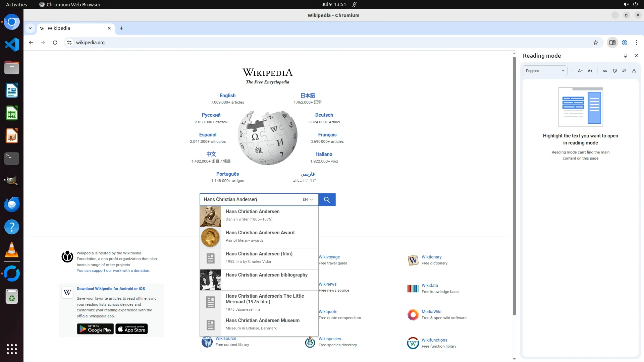The image size is (644, 362).
Task: Open the tab search dropdown arrow
Action: pyautogui.click(x=30, y=28)
